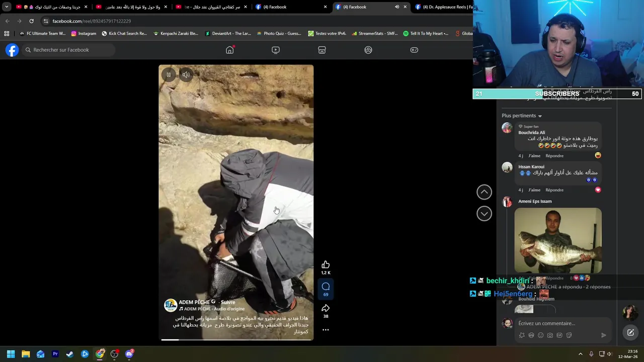Close the active Facebook tab
This screenshot has width=644, height=362.
405,7
